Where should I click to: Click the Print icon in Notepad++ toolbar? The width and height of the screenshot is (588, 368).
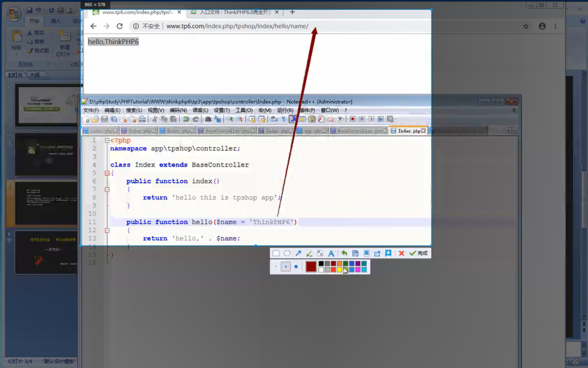[x=142, y=119]
